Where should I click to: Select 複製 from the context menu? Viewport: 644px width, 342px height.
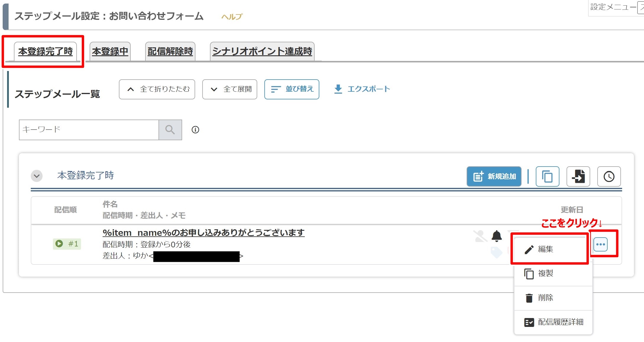[x=553, y=274]
